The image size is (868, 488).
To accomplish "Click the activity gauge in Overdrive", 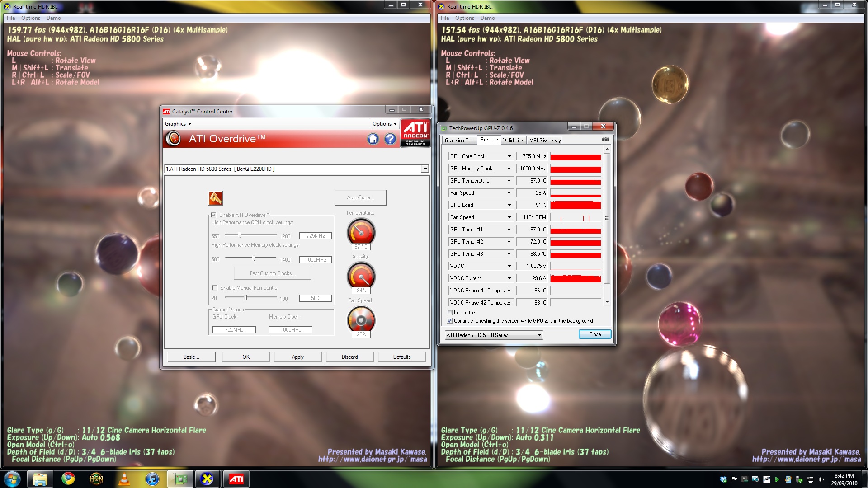I will pos(361,275).
